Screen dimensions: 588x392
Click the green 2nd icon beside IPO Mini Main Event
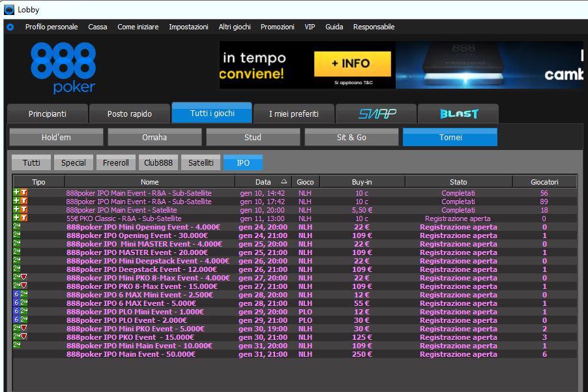tap(16, 345)
